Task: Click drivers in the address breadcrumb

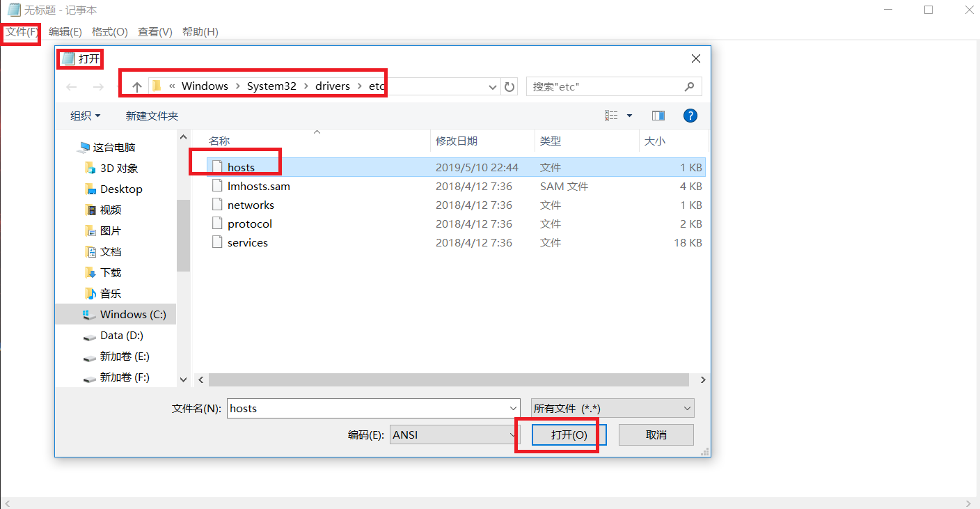Action: pyautogui.click(x=333, y=86)
